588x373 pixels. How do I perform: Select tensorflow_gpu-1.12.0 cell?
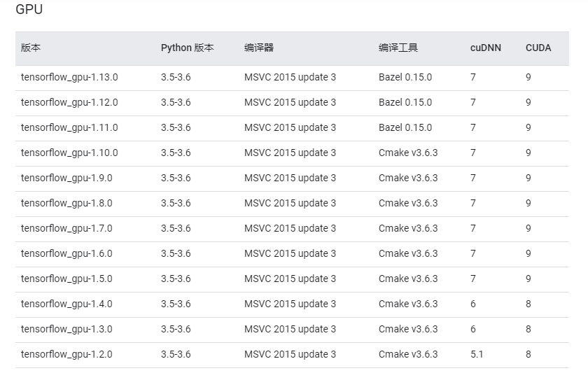(x=69, y=102)
